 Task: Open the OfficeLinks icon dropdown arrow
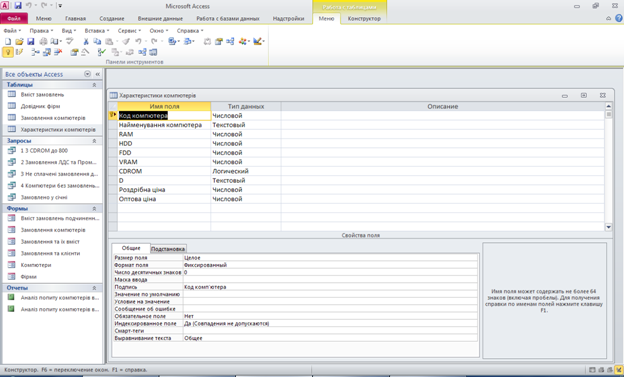[x=179, y=41]
